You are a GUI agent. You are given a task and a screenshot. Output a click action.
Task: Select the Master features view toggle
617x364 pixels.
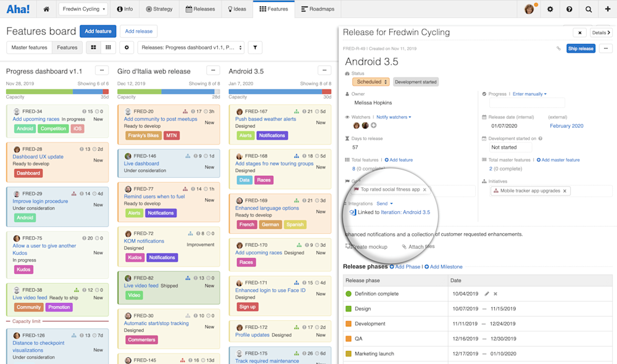(x=28, y=47)
